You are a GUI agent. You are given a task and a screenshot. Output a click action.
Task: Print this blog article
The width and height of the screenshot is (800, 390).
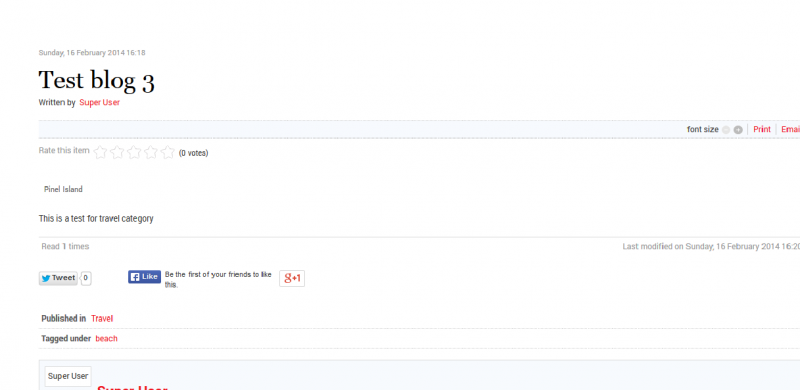tap(762, 129)
